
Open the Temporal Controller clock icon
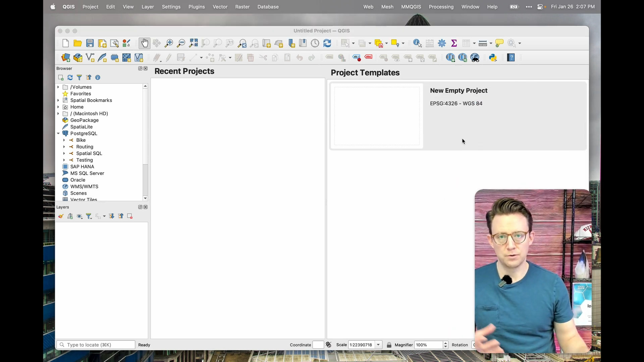pos(315,43)
